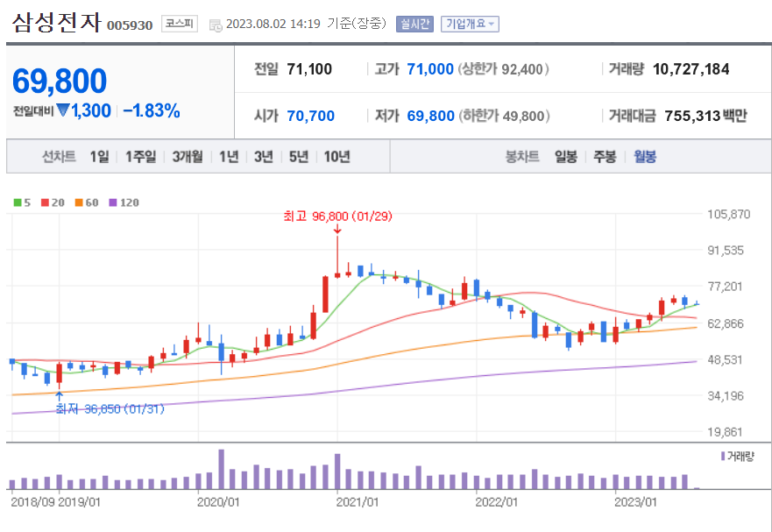The height and width of the screenshot is (532, 772).
Task: Select the 1일 line chart tab
Action: point(99,157)
